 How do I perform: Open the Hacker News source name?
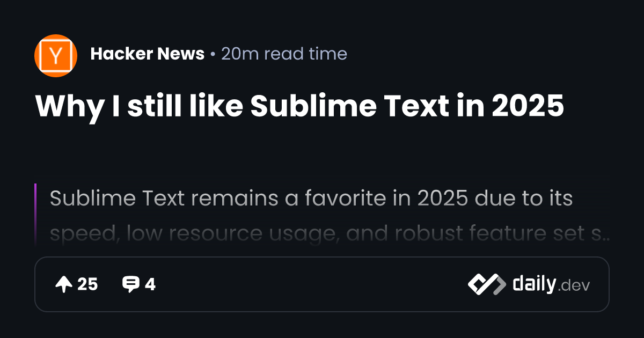[148, 54]
